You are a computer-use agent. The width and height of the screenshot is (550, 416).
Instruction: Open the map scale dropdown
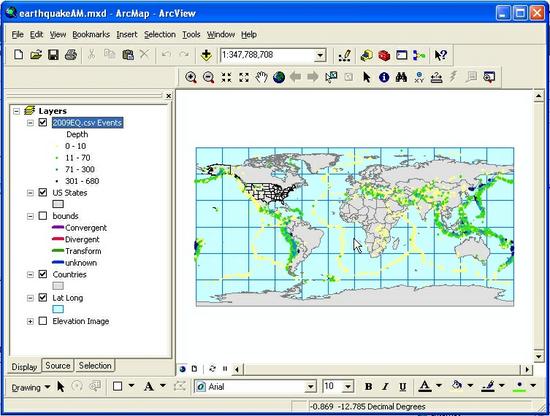point(320,55)
